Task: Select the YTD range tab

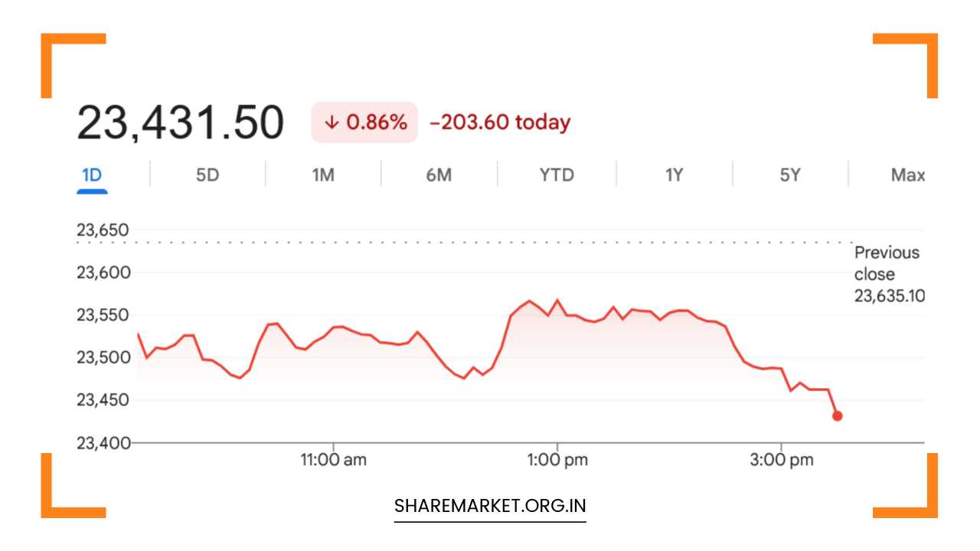Action: click(x=557, y=175)
